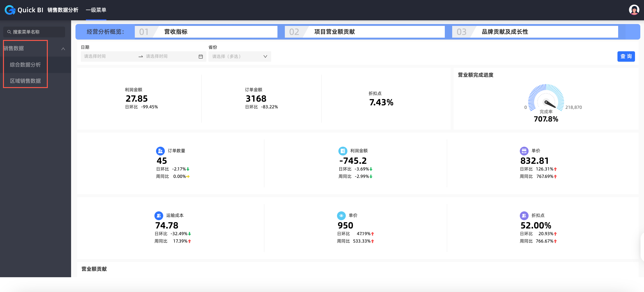Click the 查询 query button
Image resolution: width=644 pixels, height=292 pixels.
(x=626, y=57)
